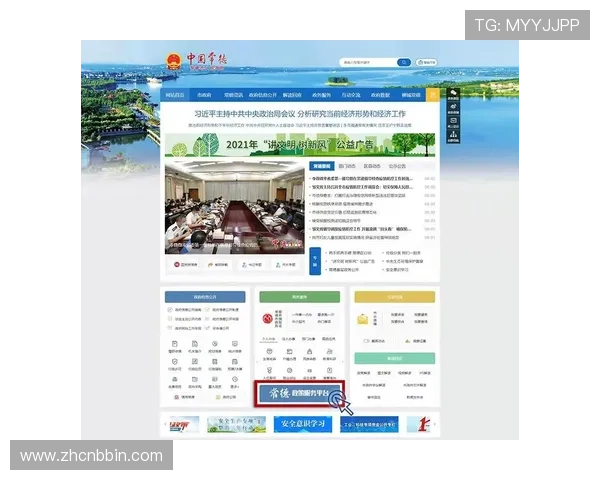Switch to the 公示公告 news tab
Image resolution: width=600 pixels, height=480 pixels.
397,166
